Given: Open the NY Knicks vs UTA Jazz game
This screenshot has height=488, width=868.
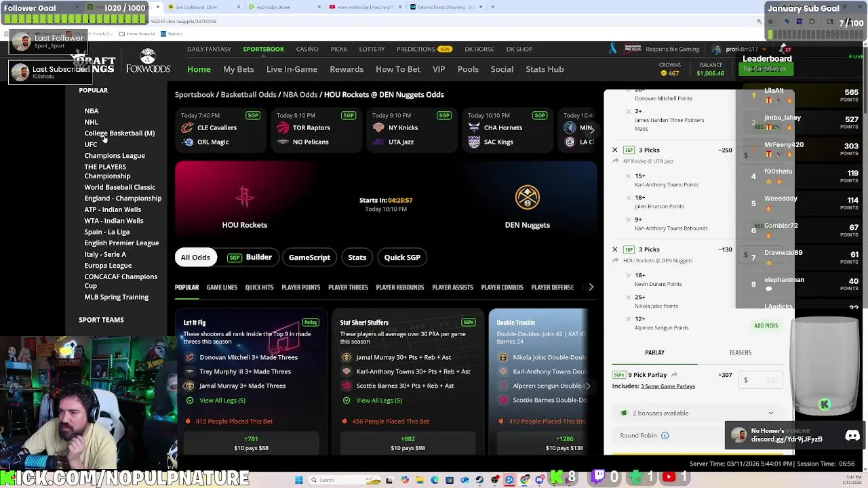Looking at the screenshot, I should tap(412, 129).
